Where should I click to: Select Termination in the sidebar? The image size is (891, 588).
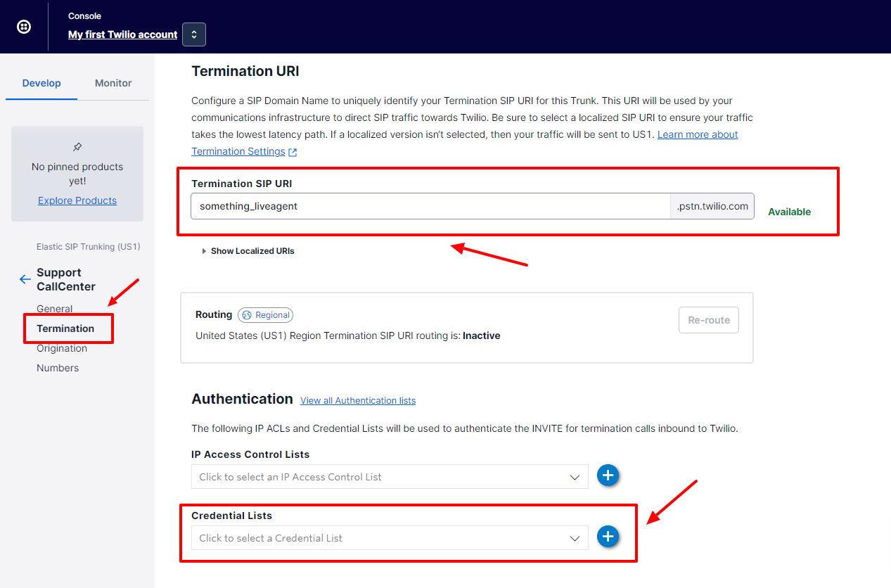point(65,328)
